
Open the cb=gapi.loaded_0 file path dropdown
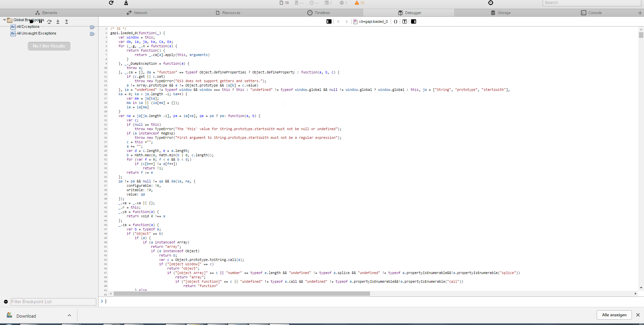pos(371,21)
